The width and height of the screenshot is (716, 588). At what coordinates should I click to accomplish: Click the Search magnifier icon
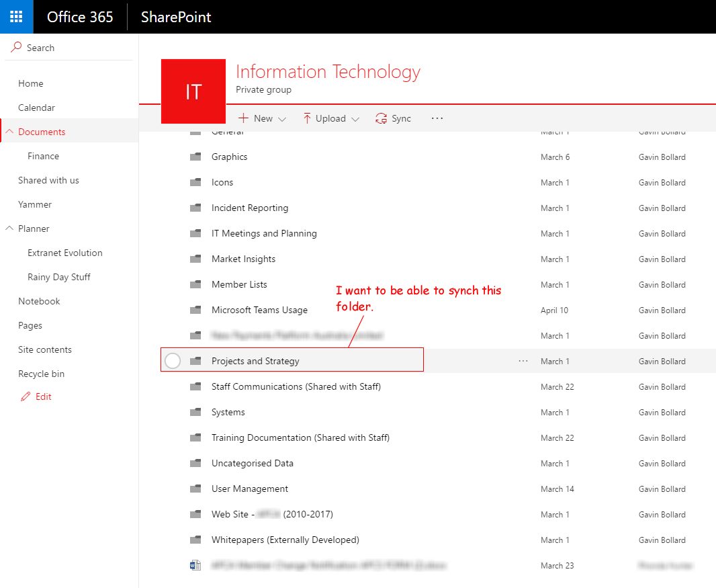(15, 47)
